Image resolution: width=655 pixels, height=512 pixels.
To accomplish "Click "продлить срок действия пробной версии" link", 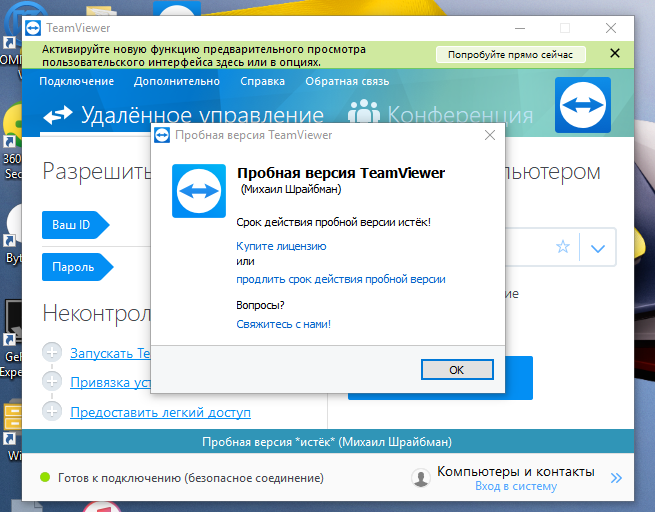I will (x=341, y=279).
